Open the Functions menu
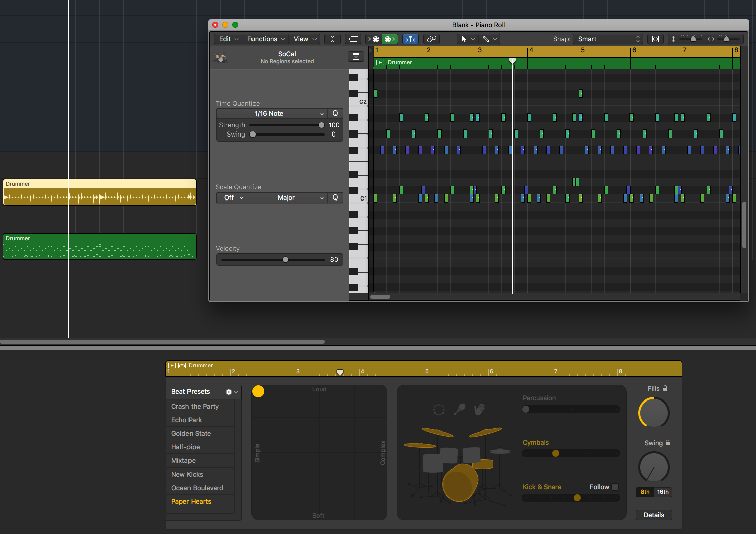Screen dimensions: 756x534 pos(266,39)
